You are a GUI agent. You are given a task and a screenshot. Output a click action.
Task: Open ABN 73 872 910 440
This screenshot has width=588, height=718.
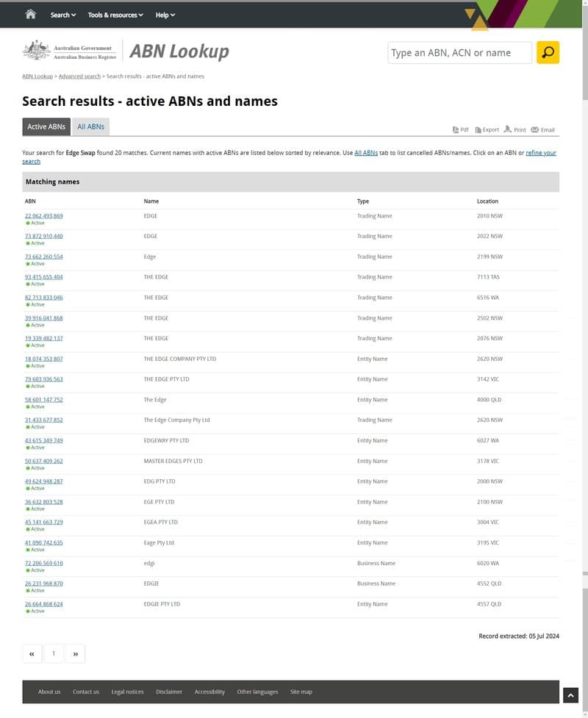pos(44,237)
